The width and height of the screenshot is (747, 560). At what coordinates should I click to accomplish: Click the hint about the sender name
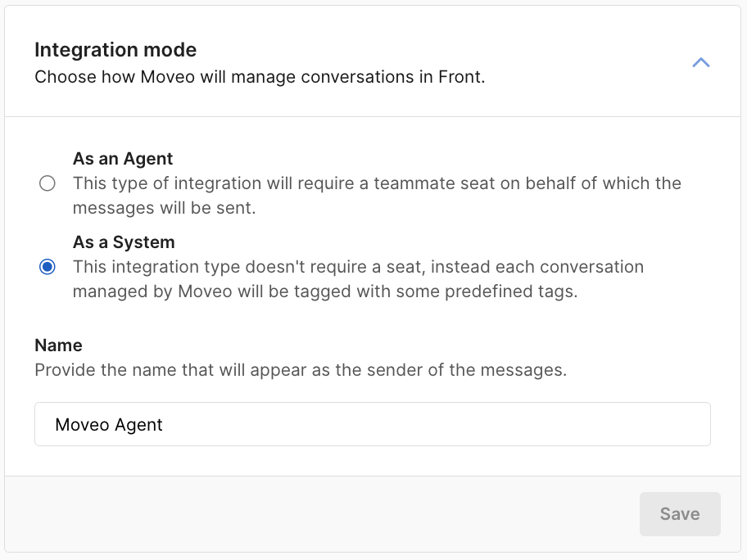301,370
